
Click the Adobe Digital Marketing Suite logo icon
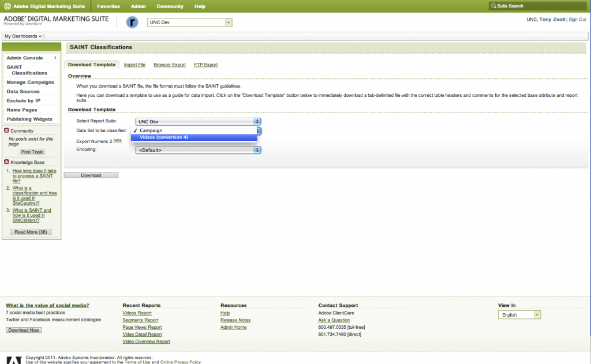7,6
